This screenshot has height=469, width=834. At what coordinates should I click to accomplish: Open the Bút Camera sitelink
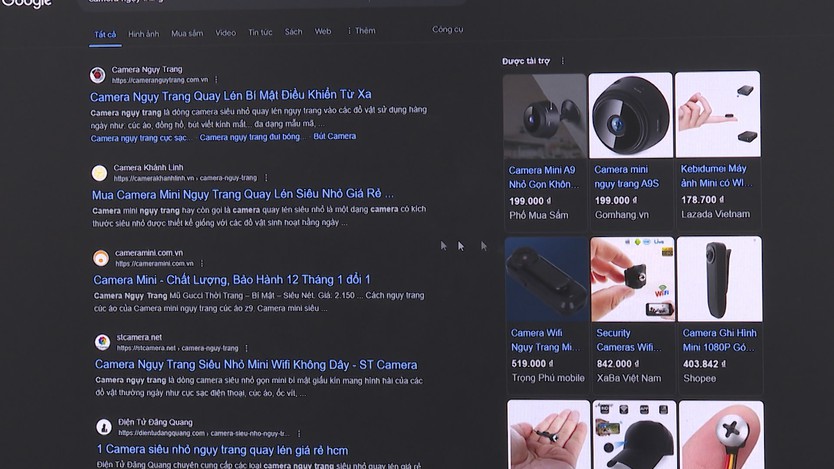pyautogui.click(x=335, y=136)
